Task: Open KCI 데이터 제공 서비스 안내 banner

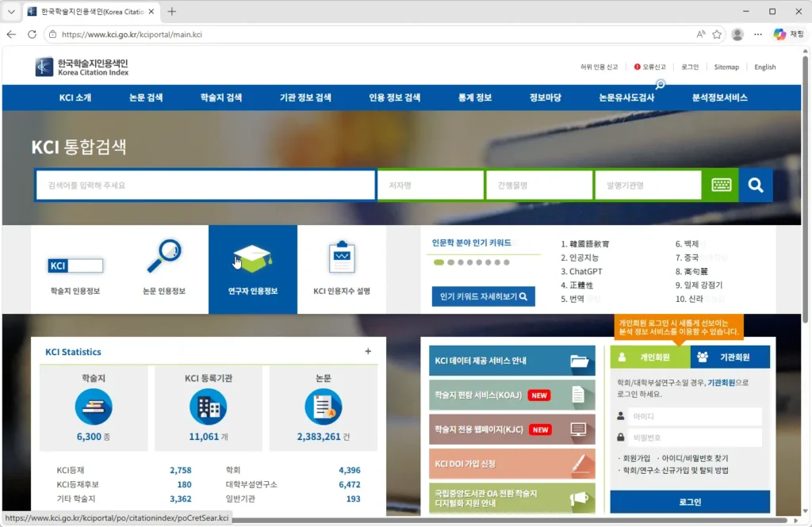Action: coord(512,361)
